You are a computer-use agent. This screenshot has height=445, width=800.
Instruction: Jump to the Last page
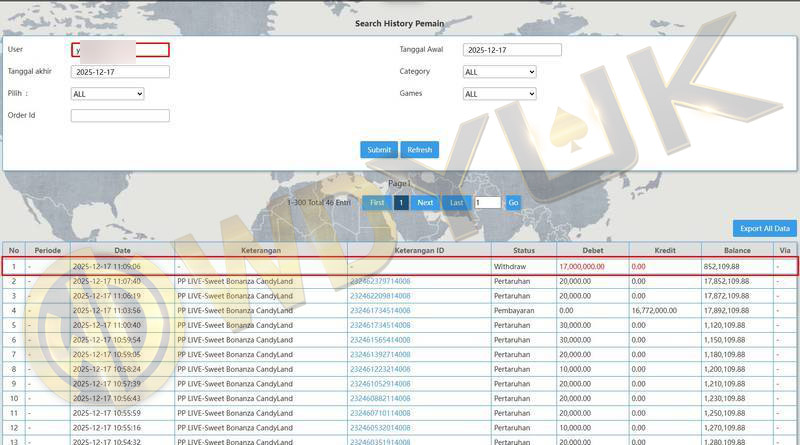(456, 202)
